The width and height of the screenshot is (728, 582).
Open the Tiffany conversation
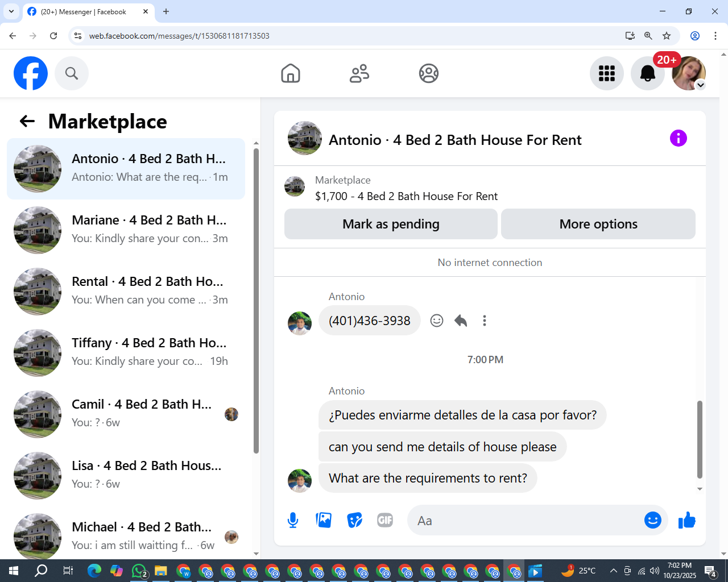126,353
